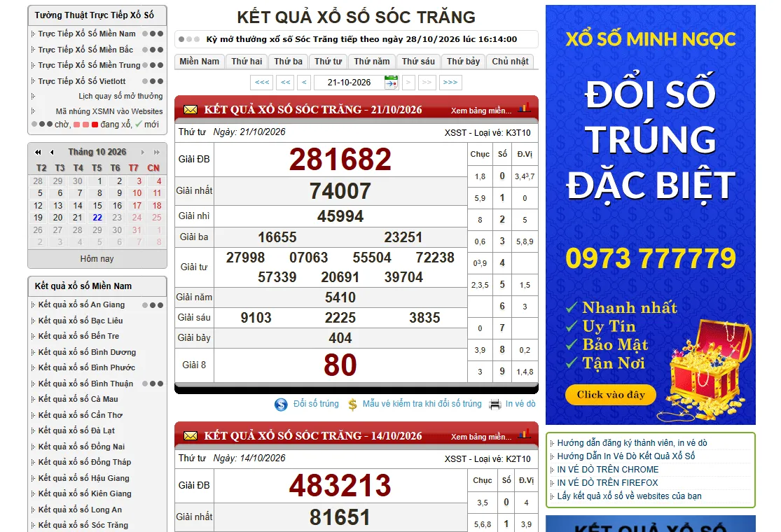Go to previous date with < button
The height and width of the screenshot is (532, 781).
(304, 82)
